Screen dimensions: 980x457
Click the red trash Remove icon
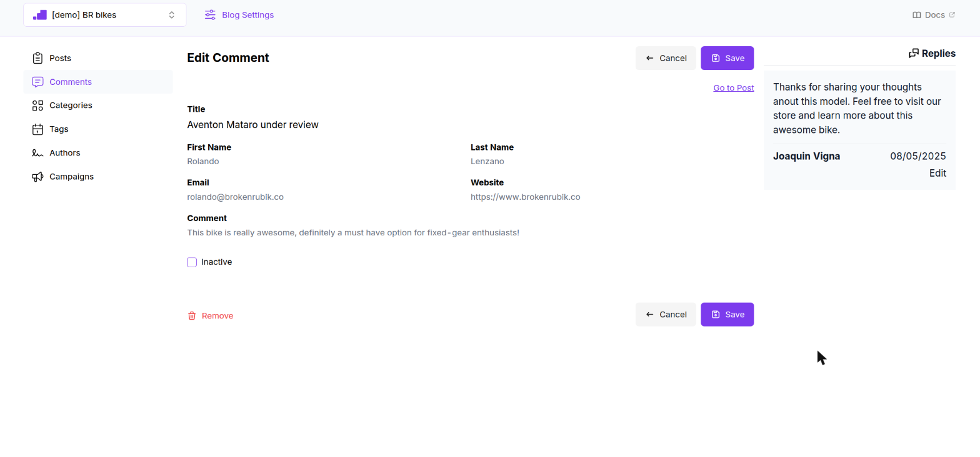(x=192, y=316)
